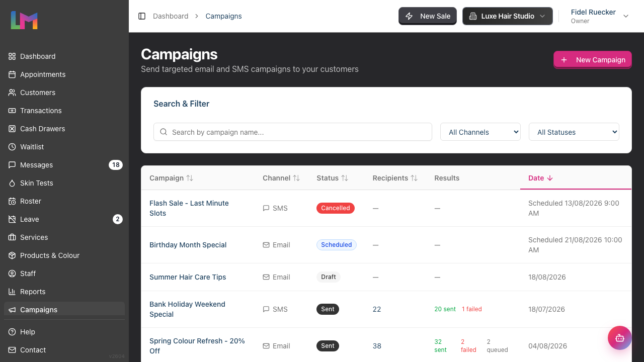Open Messages in the sidebar
Image resolution: width=644 pixels, height=362 pixels.
tap(64, 165)
